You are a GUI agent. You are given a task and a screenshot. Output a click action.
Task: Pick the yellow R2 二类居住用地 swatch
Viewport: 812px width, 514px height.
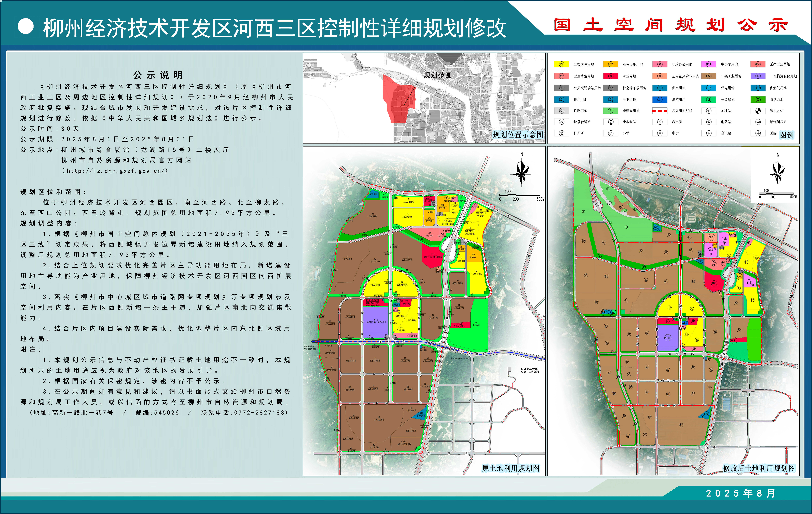[562, 64]
